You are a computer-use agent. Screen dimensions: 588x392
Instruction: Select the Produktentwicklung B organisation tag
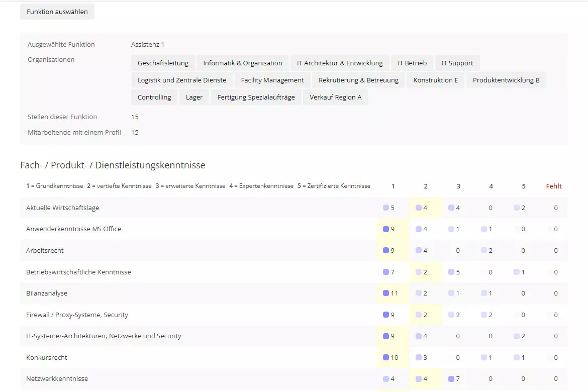(x=506, y=80)
